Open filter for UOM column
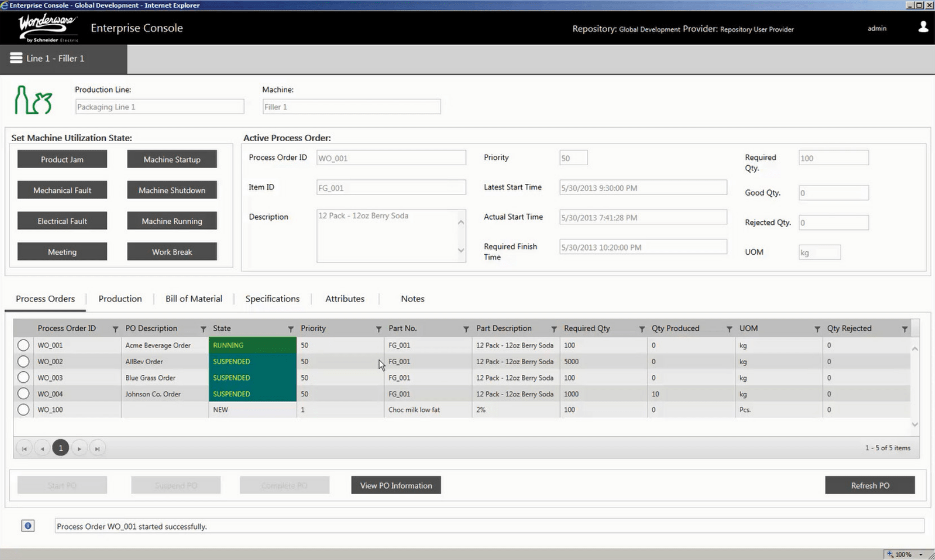Image resolution: width=935 pixels, height=560 pixels. pos(817,329)
